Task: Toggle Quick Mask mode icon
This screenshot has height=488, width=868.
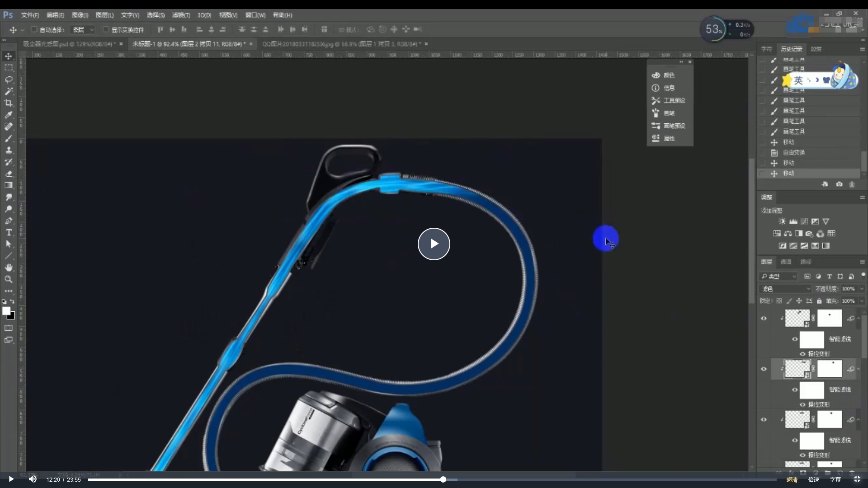Action: (x=9, y=328)
